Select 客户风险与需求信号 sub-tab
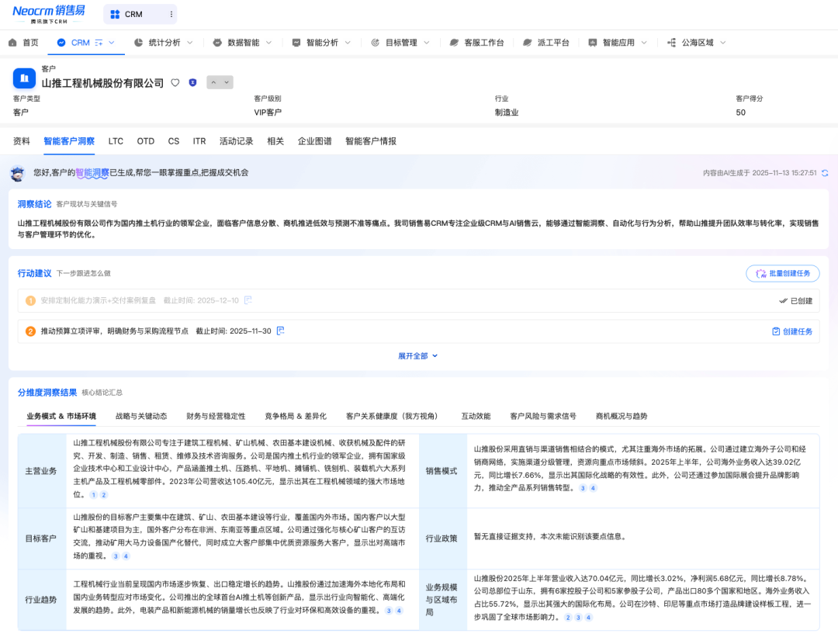The height and width of the screenshot is (644, 838). (543, 416)
